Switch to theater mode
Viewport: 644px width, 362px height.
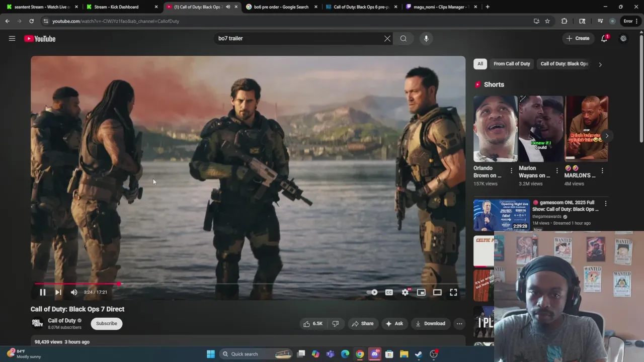[x=437, y=292]
